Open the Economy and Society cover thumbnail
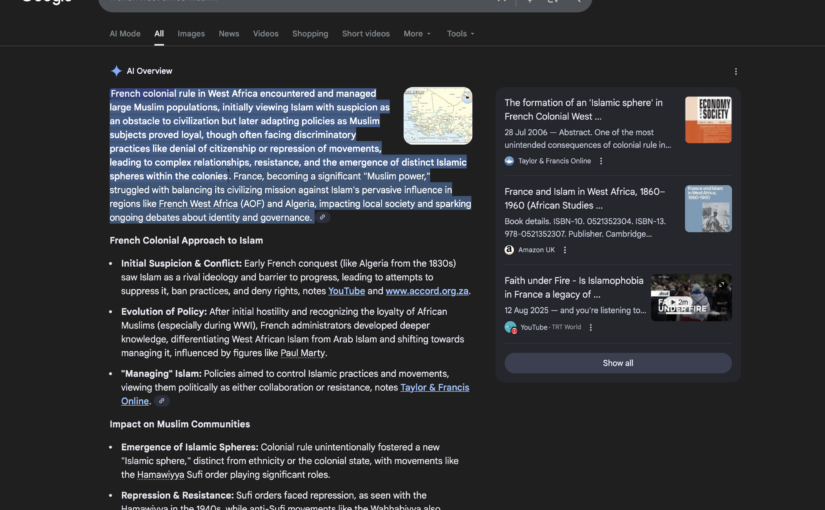Viewport: 825px width, 510px height. [x=708, y=120]
